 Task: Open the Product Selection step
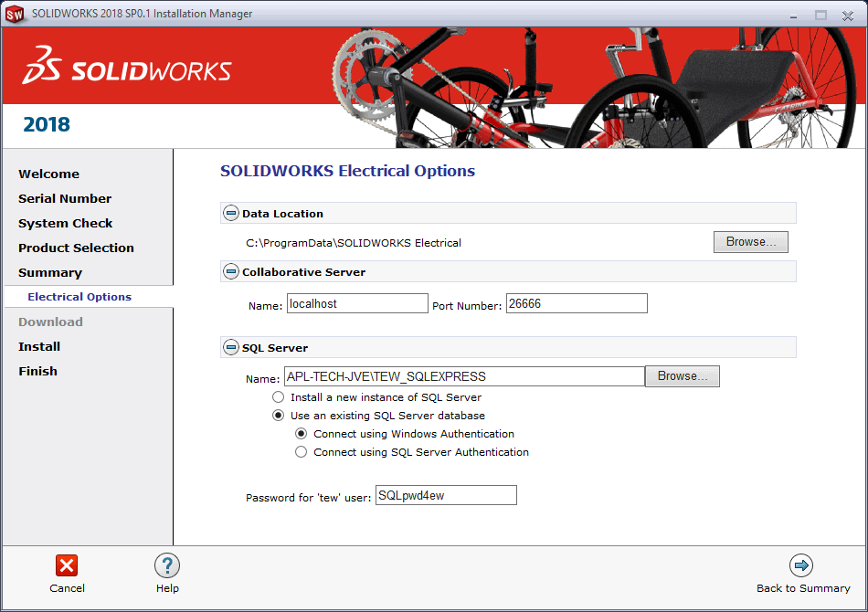pyautogui.click(x=76, y=248)
